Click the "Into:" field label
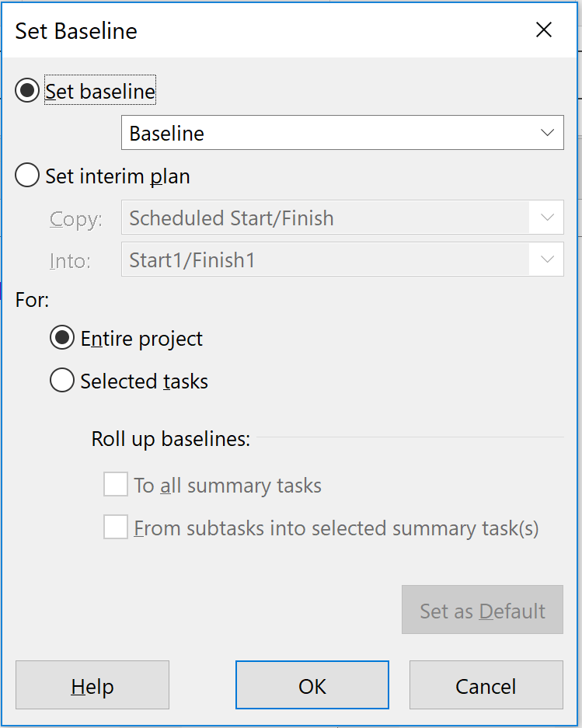 click(x=70, y=261)
